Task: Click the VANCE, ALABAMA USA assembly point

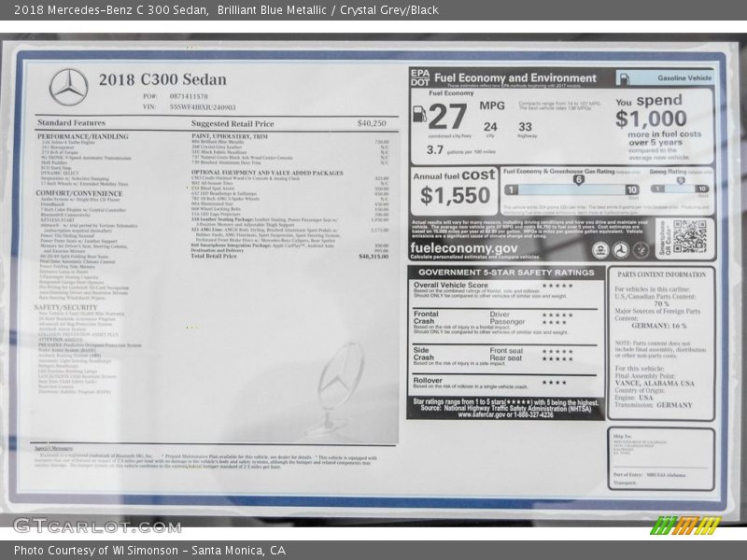Action: 655,384
